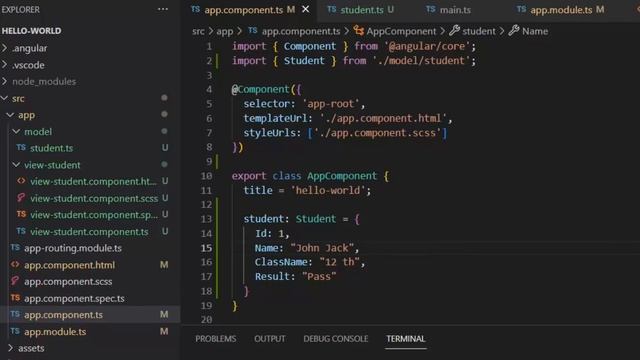The width and height of the screenshot is (640, 360).
Task: Click the TS icon beside app-routing.module.ts
Action: [15, 247]
